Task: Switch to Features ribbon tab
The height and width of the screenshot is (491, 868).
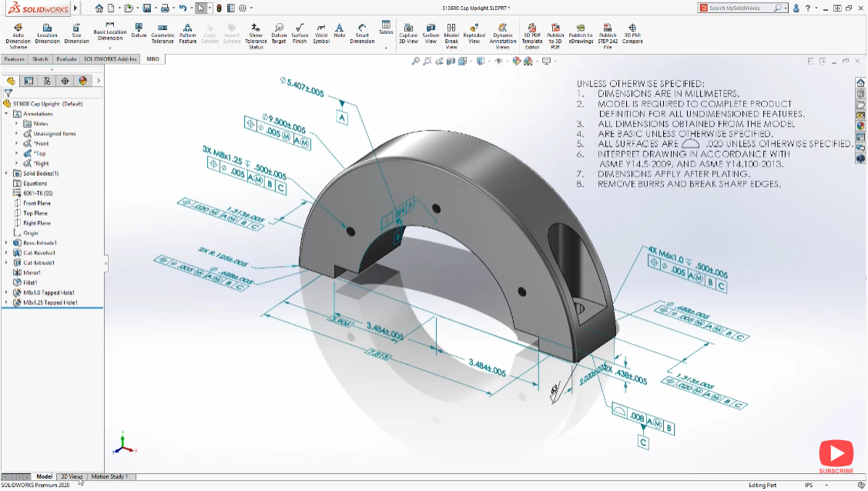Action: click(x=15, y=59)
